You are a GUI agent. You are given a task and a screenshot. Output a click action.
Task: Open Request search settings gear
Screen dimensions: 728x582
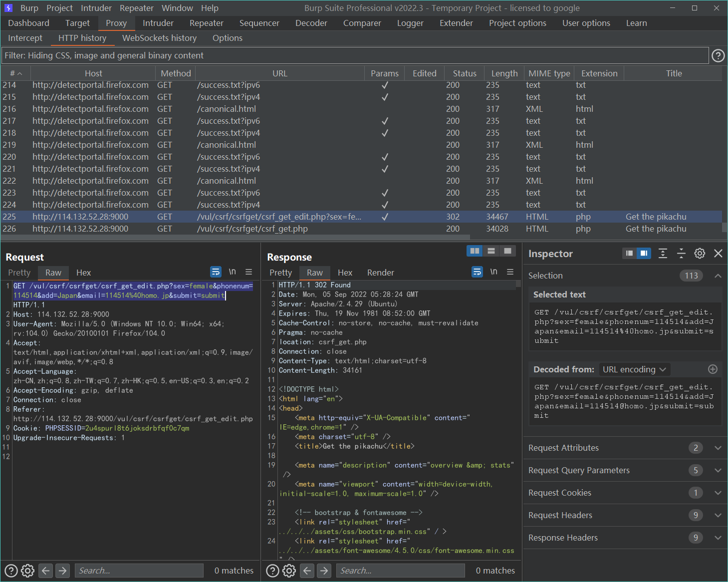28,571
